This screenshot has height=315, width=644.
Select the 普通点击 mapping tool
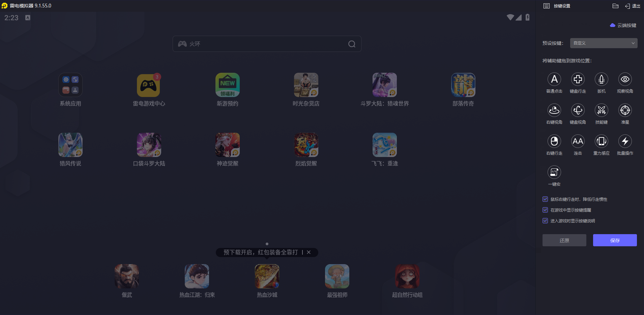pos(554,80)
